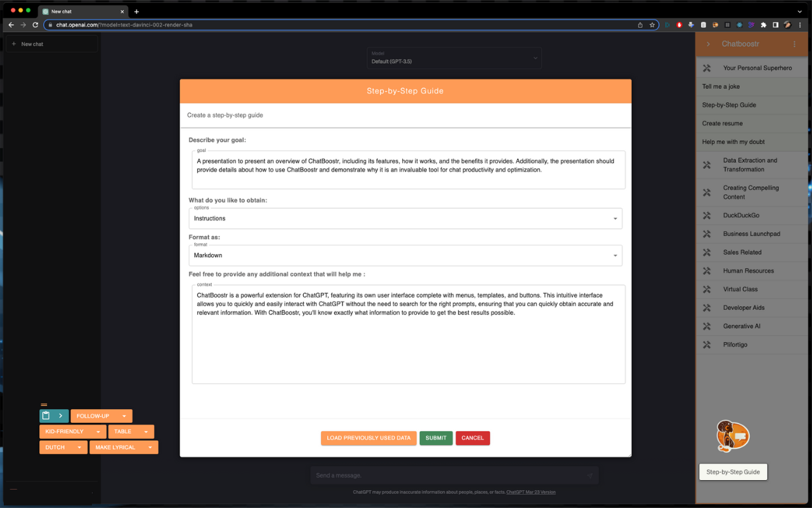Screen dimensions: 812x508
Task: Expand the TABLE button dropdown
Action: click(146, 432)
